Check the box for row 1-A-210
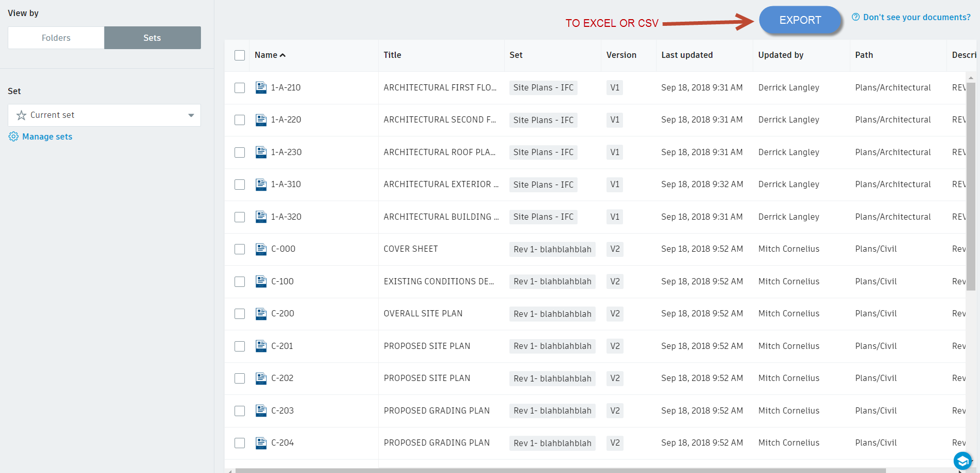The height and width of the screenshot is (473, 980). pyautogui.click(x=240, y=88)
